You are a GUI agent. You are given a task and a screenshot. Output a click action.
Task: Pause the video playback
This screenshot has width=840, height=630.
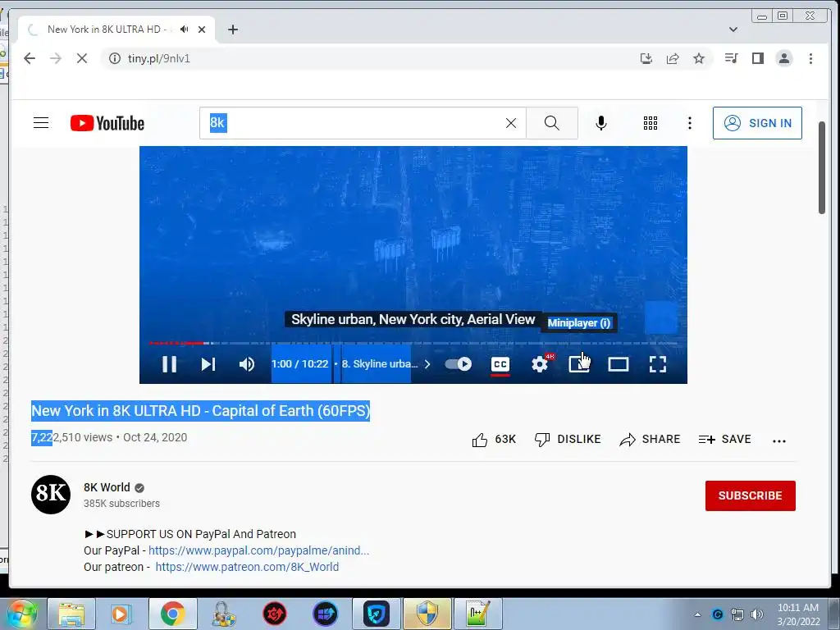(x=169, y=364)
